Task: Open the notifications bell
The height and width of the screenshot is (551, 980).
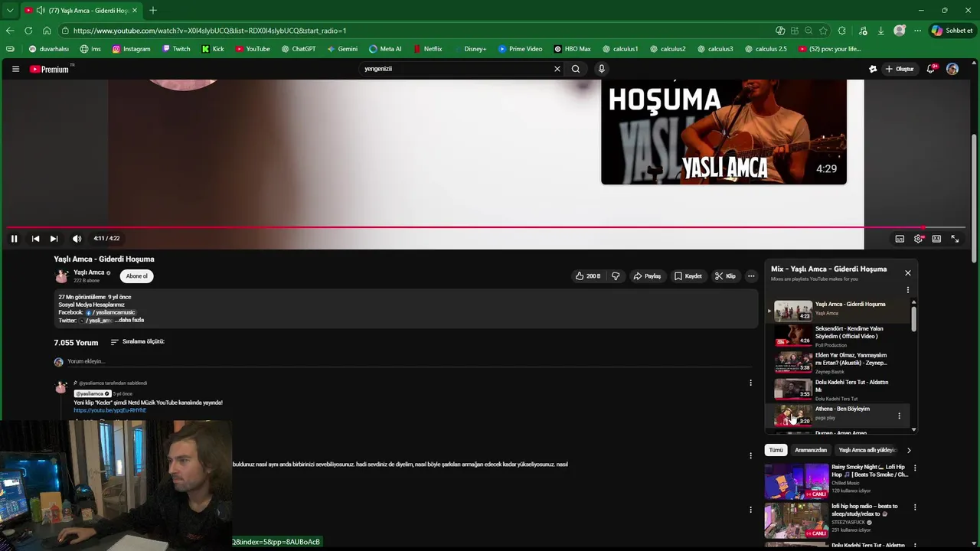Action: (931, 69)
